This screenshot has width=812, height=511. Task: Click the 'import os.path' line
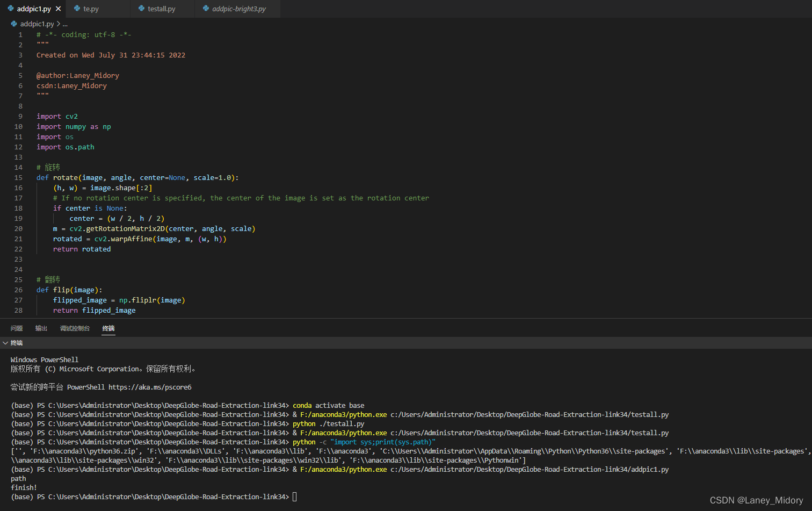point(66,147)
